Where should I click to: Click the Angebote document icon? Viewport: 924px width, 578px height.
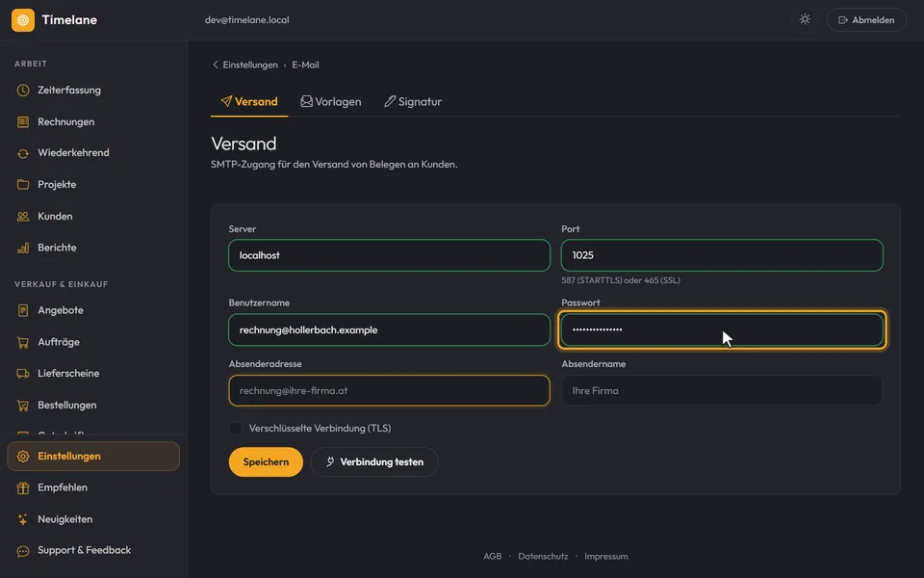point(23,310)
